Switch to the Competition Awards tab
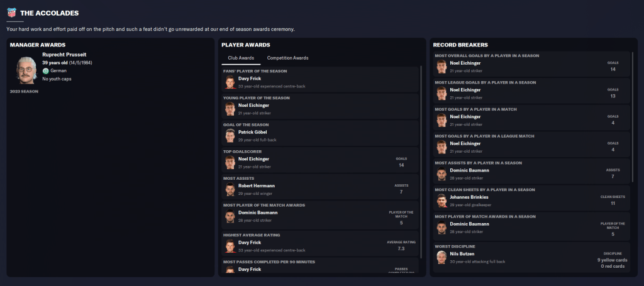This screenshot has height=286, width=644. point(284,58)
